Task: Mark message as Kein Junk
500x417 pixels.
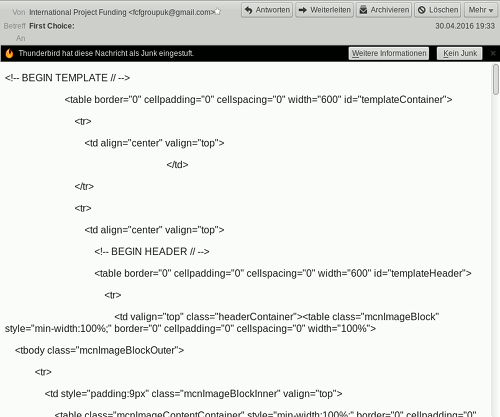Action: (x=460, y=53)
